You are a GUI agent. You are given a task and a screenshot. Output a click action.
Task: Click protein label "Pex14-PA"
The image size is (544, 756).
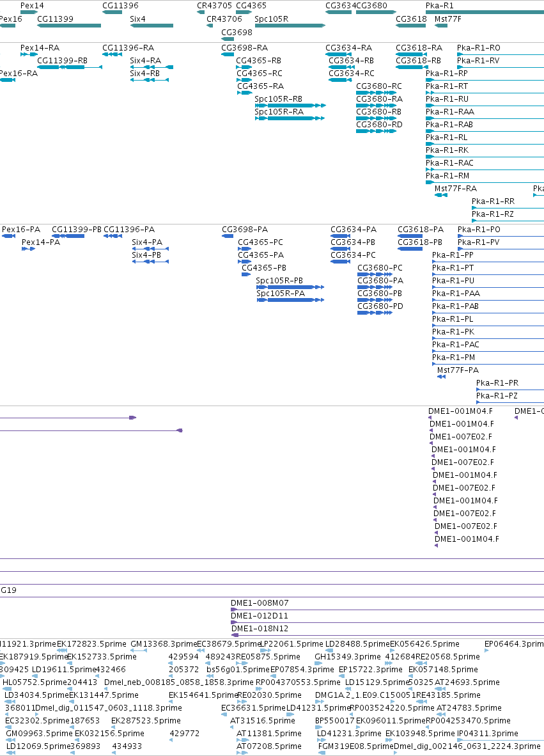(41, 242)
